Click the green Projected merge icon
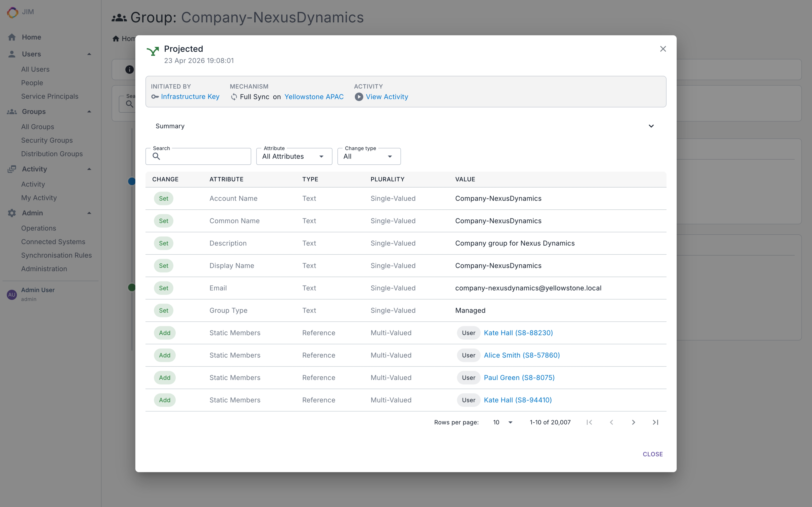The height and width of the screenshot is (507, 812). 153,51
